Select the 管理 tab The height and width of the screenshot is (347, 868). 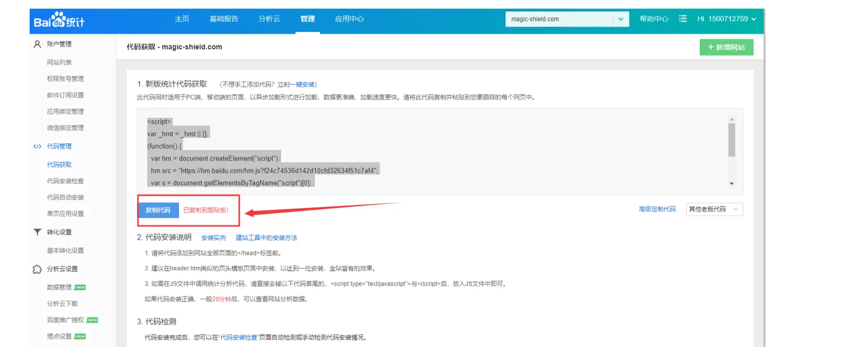click(x=308, y=19)
